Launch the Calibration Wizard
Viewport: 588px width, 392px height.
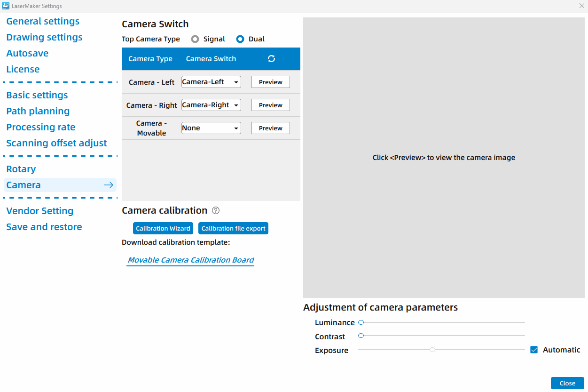(x=163, y=228)
